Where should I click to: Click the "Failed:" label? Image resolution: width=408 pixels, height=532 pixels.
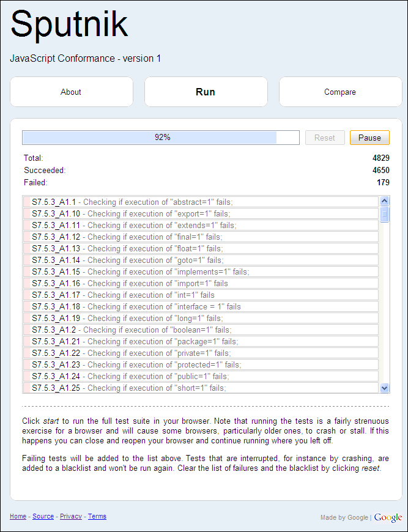(35, 183)
